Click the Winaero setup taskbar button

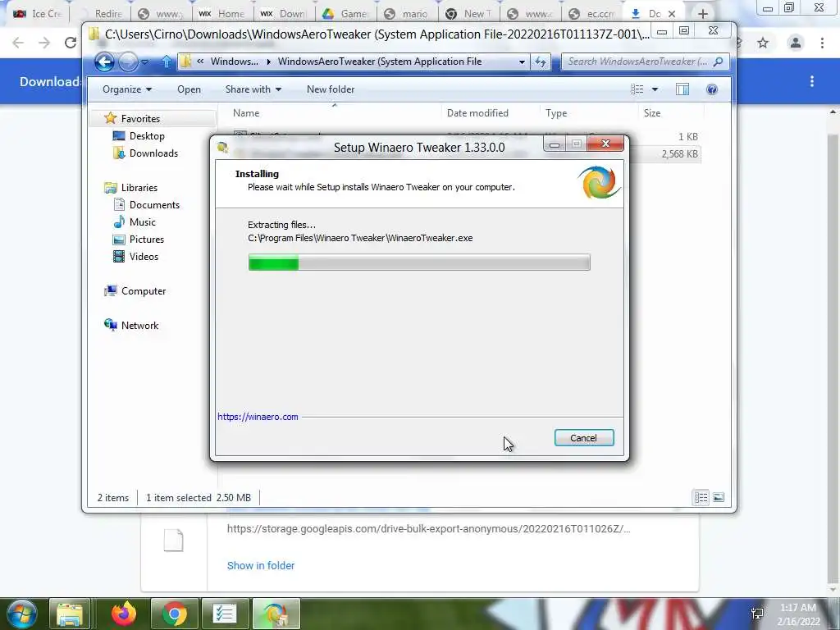pyautogui.click(x=276, y=614)
